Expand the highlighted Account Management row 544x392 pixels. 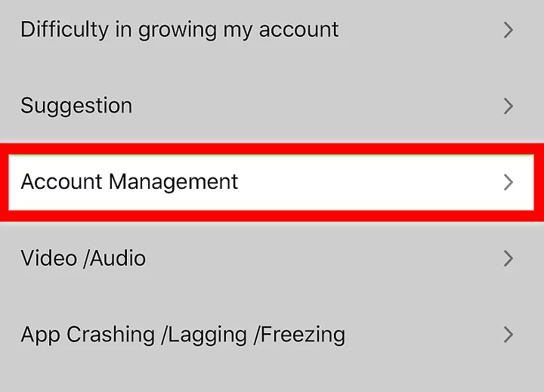(272, 182)
